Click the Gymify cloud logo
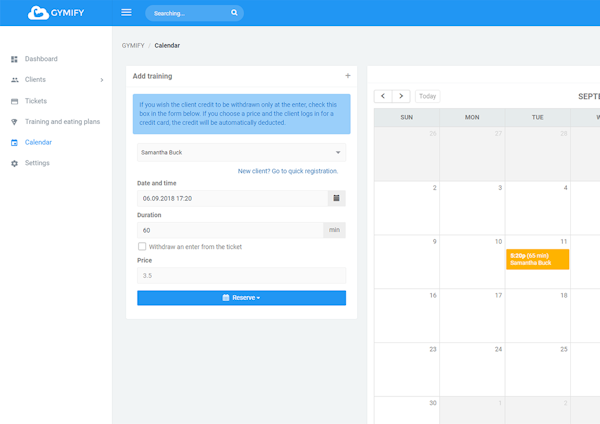This screenshot has width=600, height=424. (38, 13)
